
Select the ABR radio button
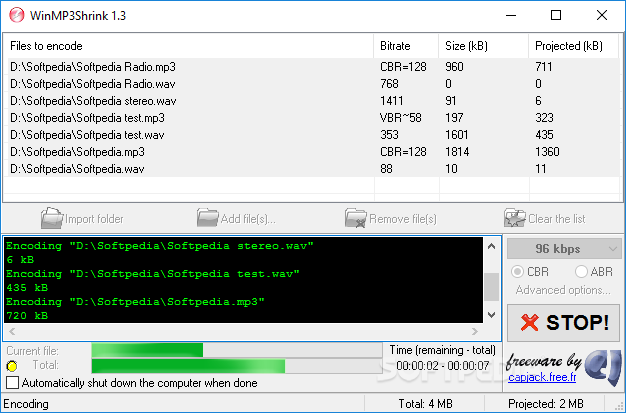(x=581, y=272)
